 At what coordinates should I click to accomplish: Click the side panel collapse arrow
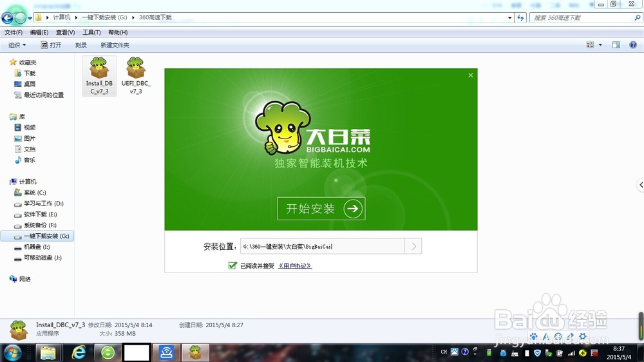coord(641,185)
